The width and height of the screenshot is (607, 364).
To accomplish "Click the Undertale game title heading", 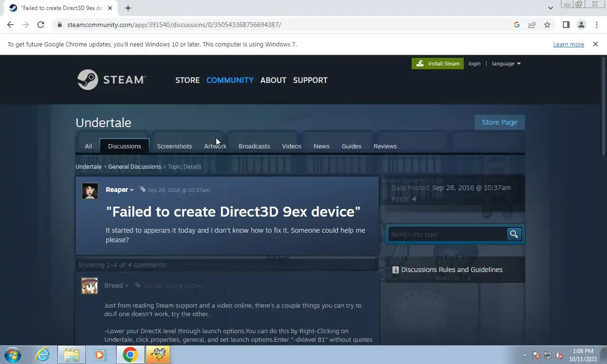I will coord(103,123).
